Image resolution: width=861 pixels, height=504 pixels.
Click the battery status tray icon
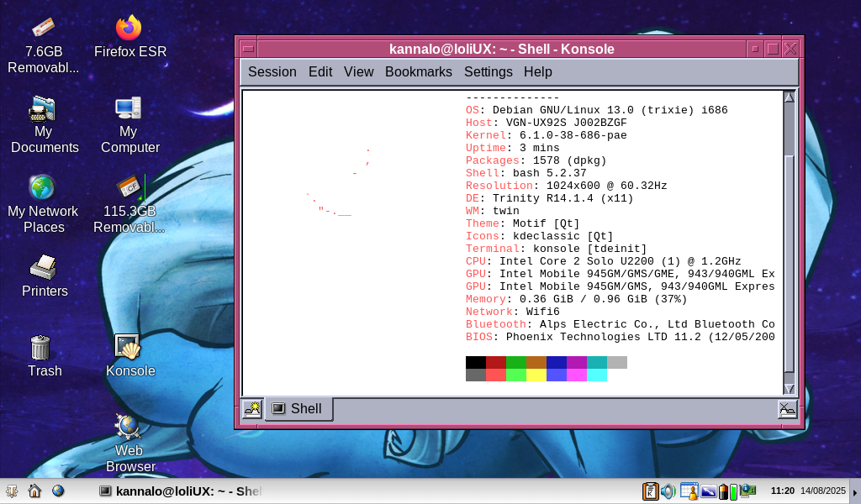723,492
